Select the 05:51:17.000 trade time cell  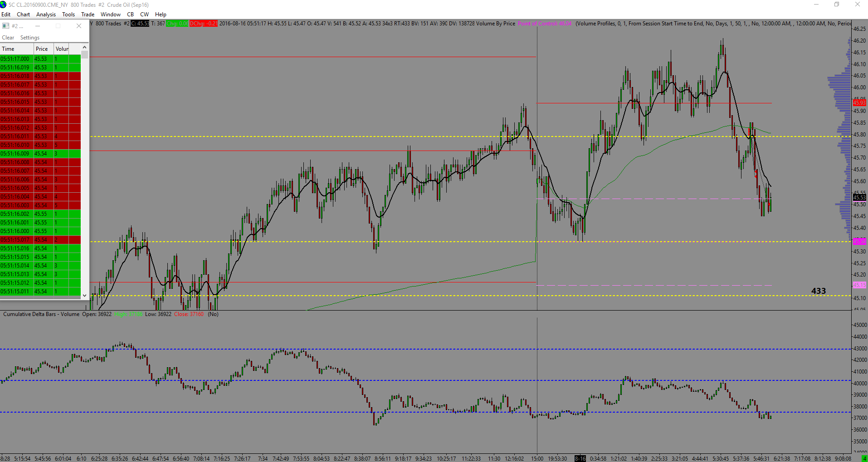(x=17, y=59)
